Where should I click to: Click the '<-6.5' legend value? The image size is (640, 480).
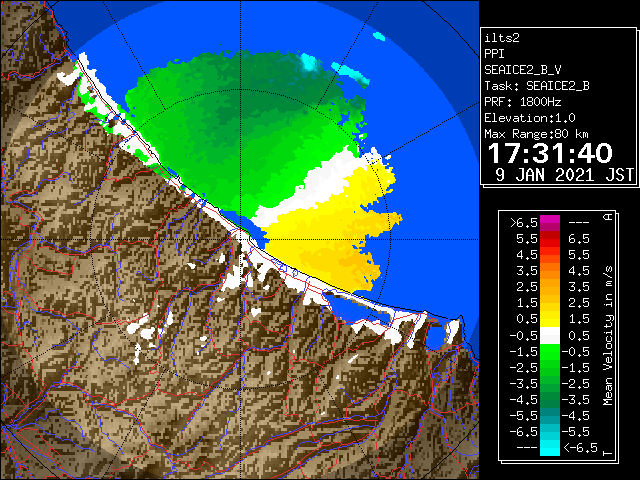580,447
